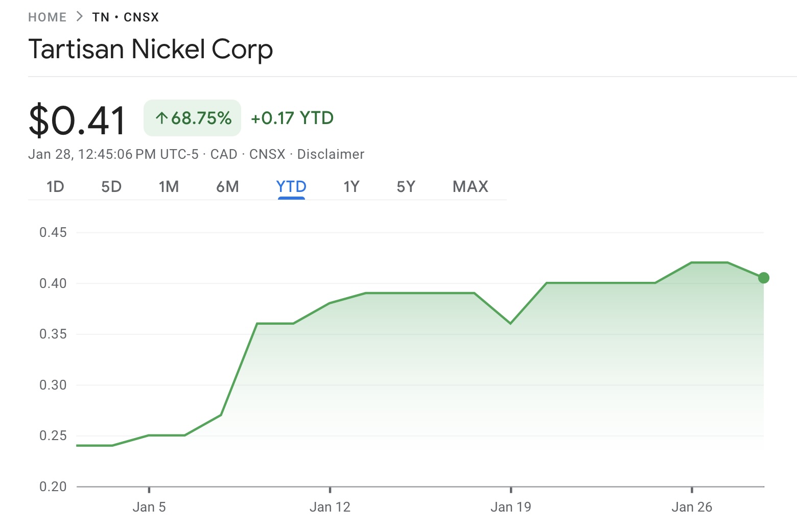Click the +0.17 YTD change text

click(x=292, y=118)
